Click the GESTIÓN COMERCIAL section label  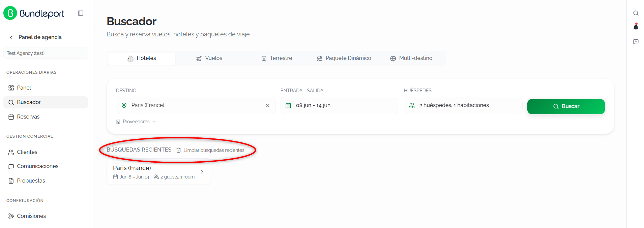click(30, 136)
